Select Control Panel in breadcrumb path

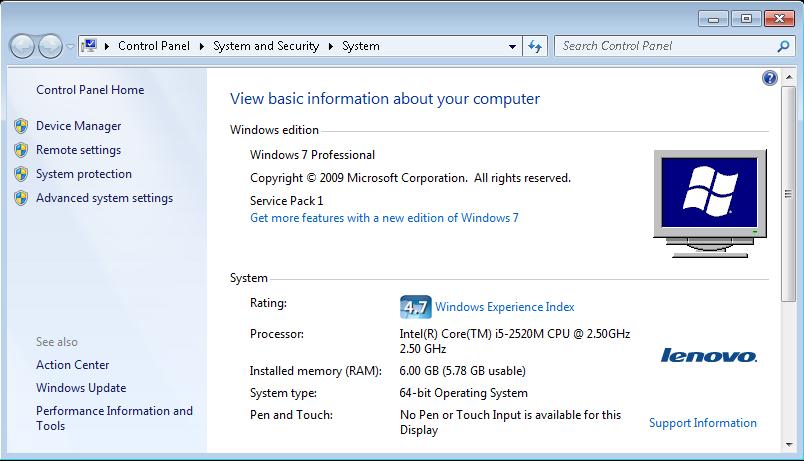pyautogui.click(x=154, y=46)
